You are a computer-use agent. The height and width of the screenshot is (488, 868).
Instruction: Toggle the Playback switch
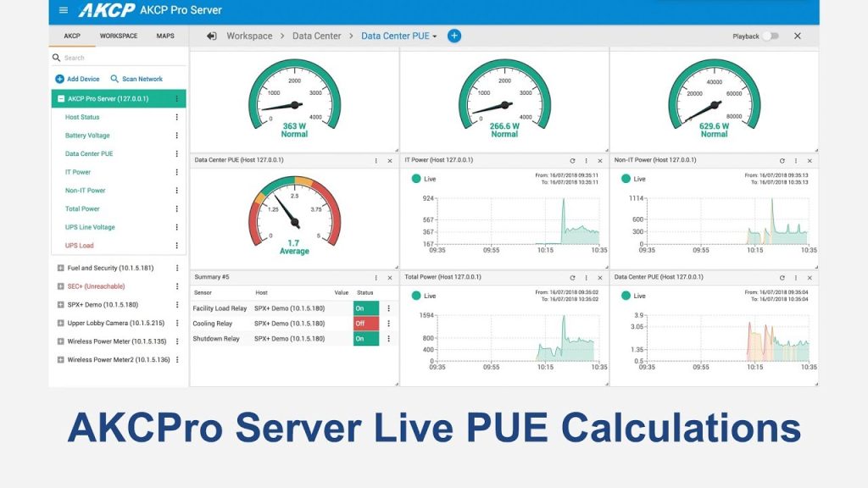pyautogui.click(x=771, y=36)
